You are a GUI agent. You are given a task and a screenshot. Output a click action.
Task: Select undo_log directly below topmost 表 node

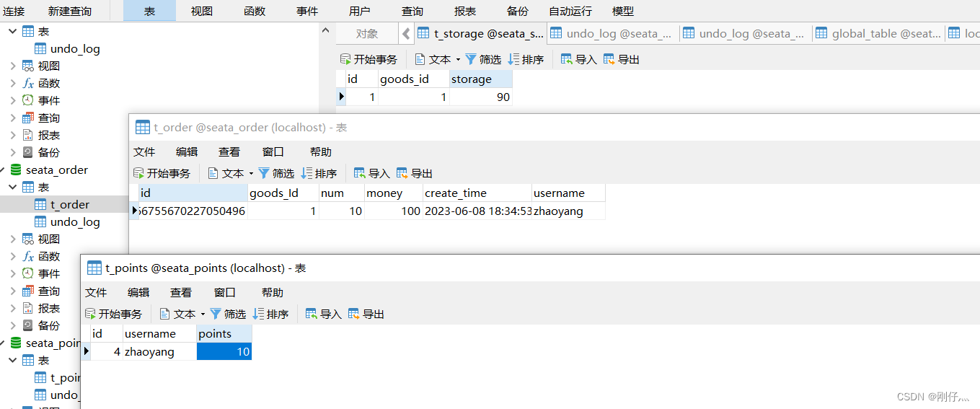point(75,49)
